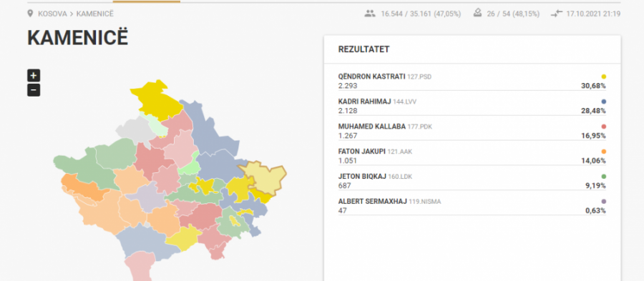Click the location pin icon in breadcrumb
Screen dimensions: 644x281
[30, 14]
